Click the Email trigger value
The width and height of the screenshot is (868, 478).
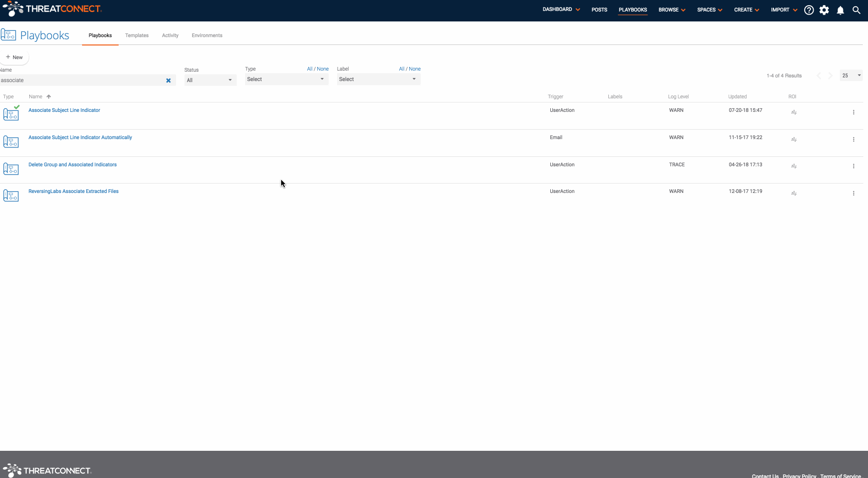556,138
